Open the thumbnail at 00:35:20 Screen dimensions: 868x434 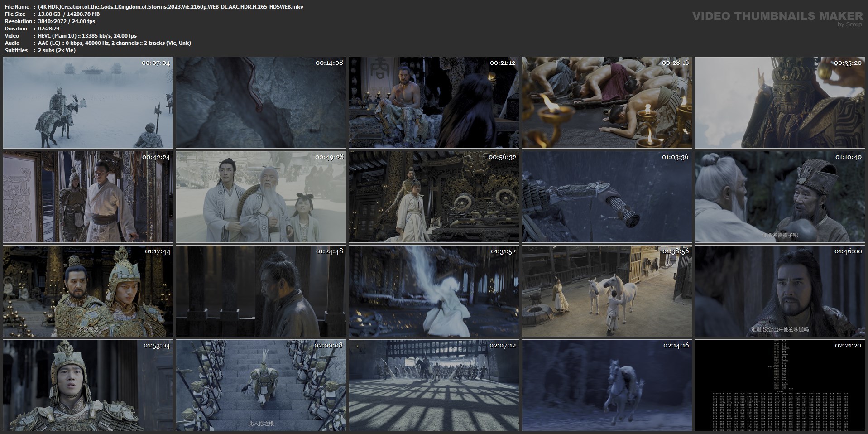coord(780,102)
